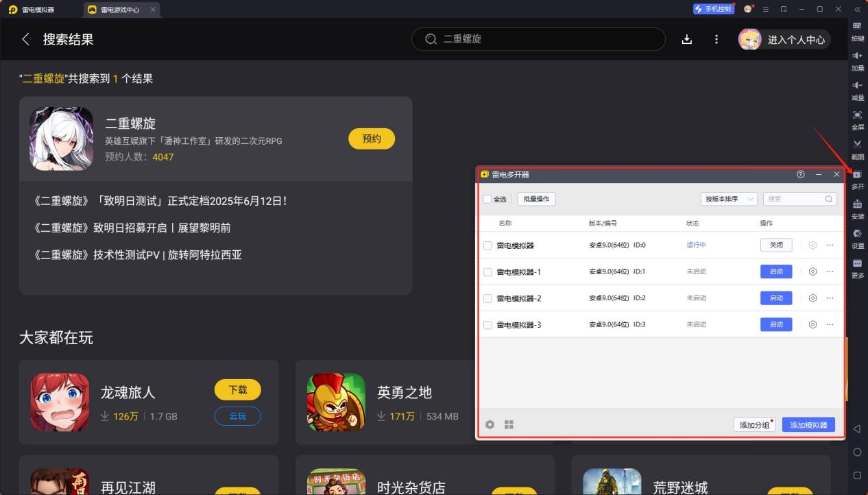Open more options for 雷电模拟器 ID:0

pyautogui.click(x=830, y=245)
